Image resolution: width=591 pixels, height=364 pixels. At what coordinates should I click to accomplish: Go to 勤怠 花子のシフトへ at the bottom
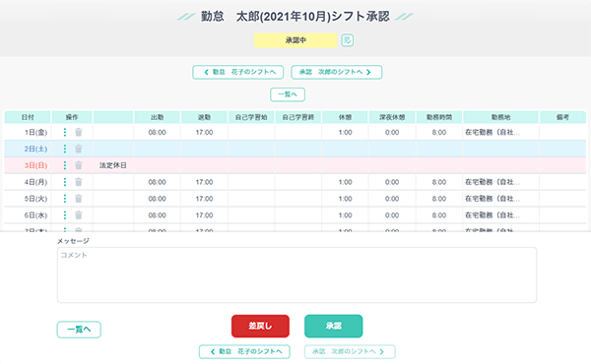[x=244, y=351]
